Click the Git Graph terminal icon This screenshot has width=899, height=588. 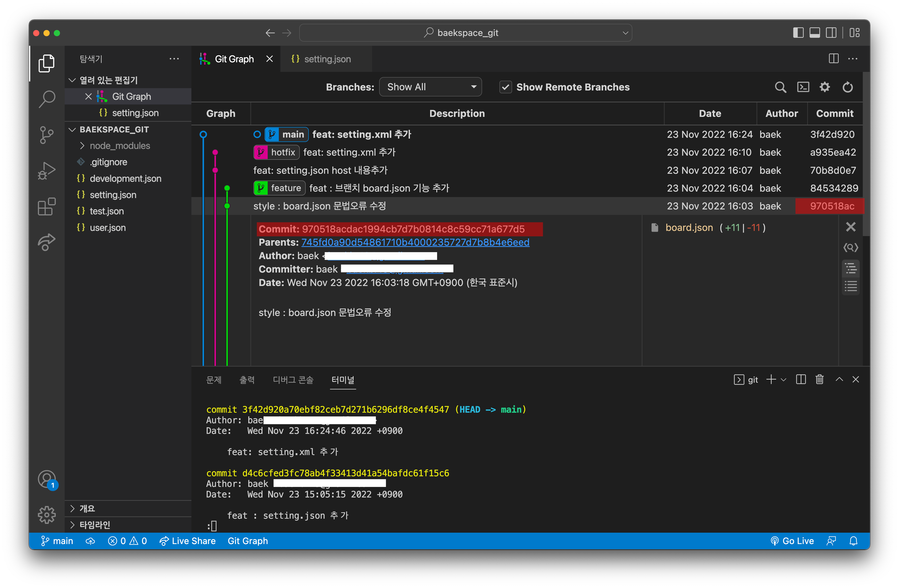coord(803,87)
